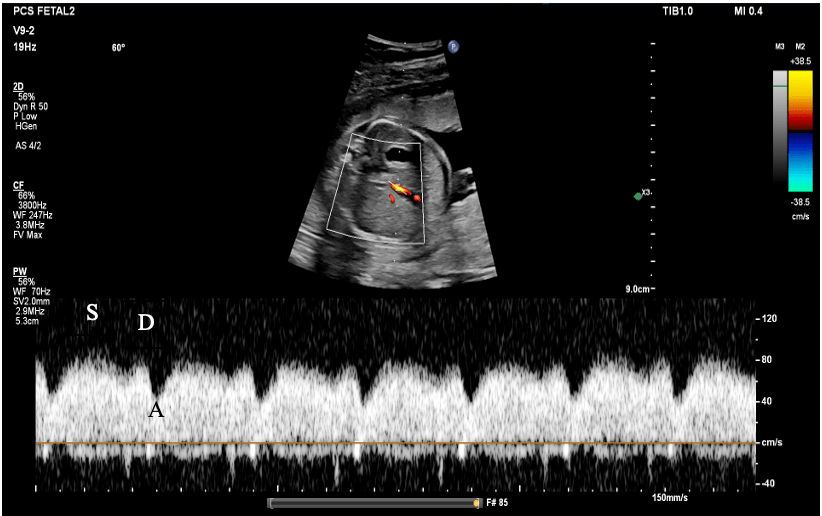Click the 60° angle indicator
822x516 pixels.
[x=118, y=47]
